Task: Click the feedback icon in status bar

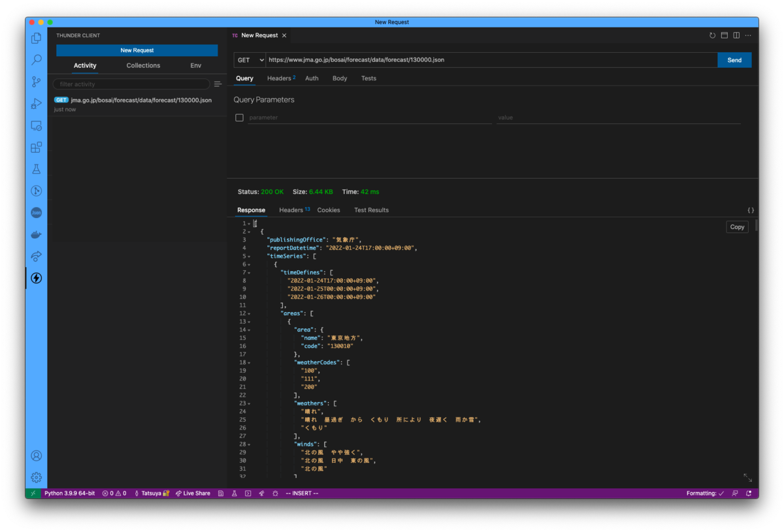Action: [735, 493]
